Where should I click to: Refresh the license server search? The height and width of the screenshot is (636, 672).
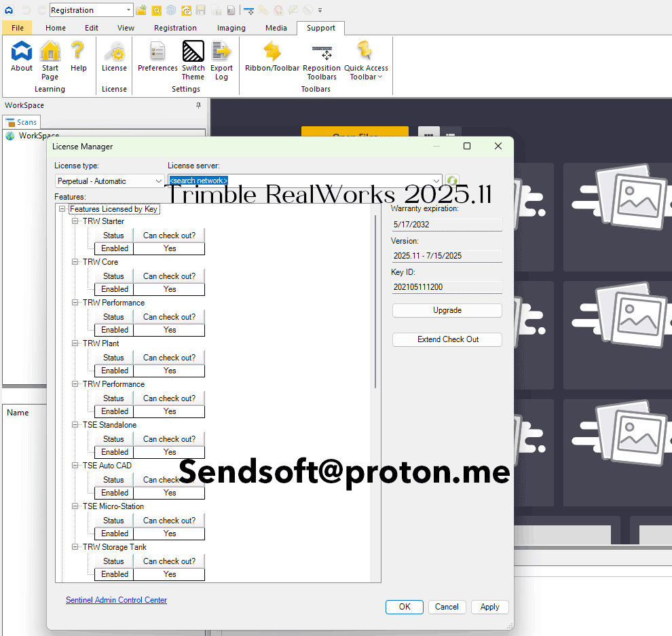click(452, 180)
